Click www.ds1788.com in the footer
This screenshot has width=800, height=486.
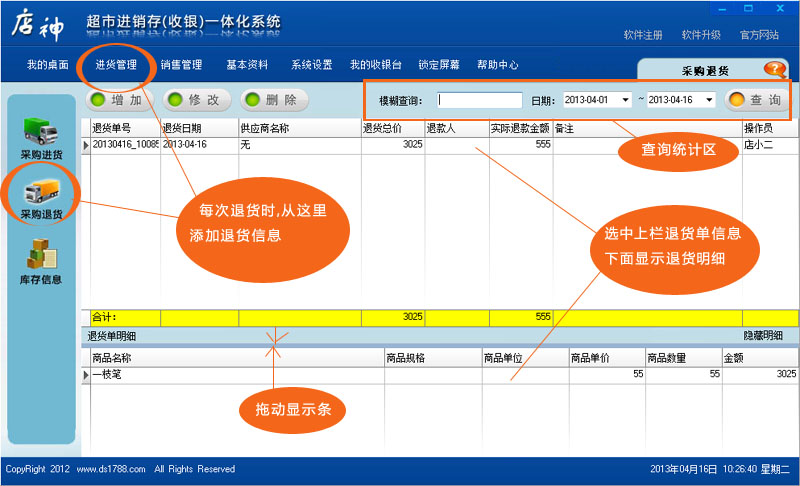click(111, 469)
